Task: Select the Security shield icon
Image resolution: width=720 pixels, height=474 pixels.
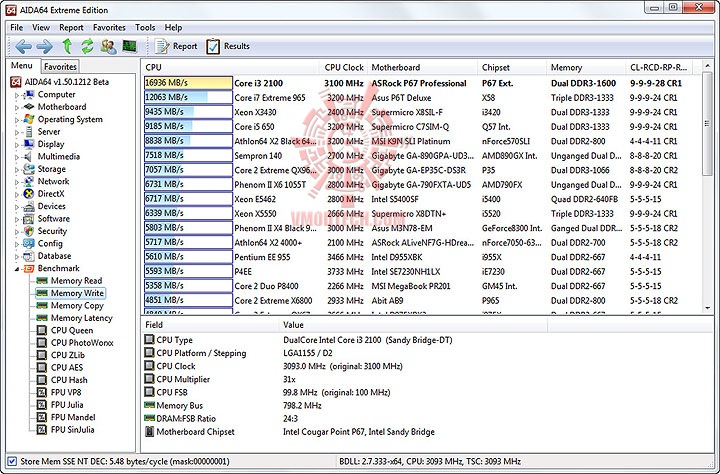Action: coord(29,231)
